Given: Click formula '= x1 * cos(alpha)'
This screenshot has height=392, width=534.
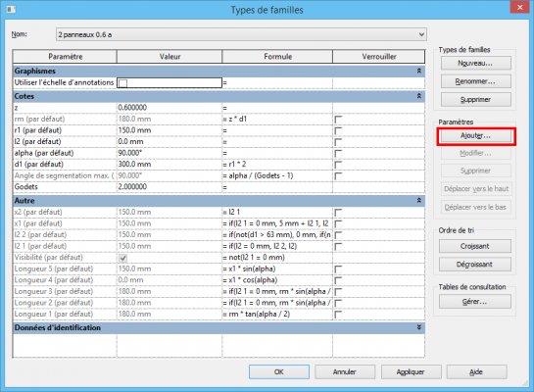Looking at the screenshot, I should pyautogui.click(x=277, y=280).
